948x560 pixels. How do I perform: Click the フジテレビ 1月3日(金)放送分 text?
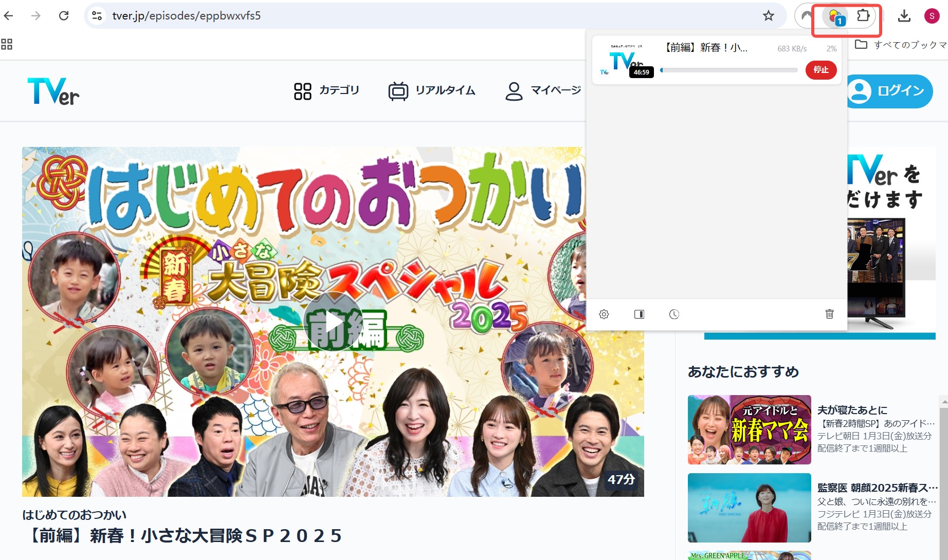click(x=874, y=514)
